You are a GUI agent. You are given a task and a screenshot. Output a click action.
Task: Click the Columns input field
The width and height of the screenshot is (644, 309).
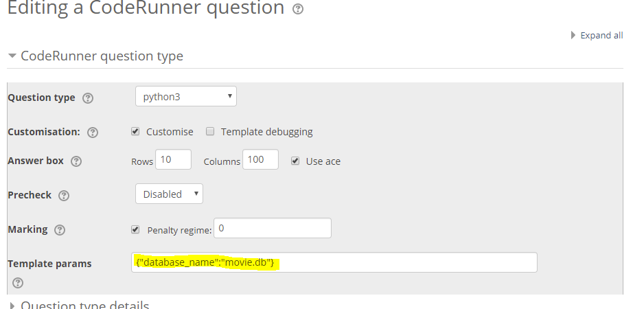260,159
